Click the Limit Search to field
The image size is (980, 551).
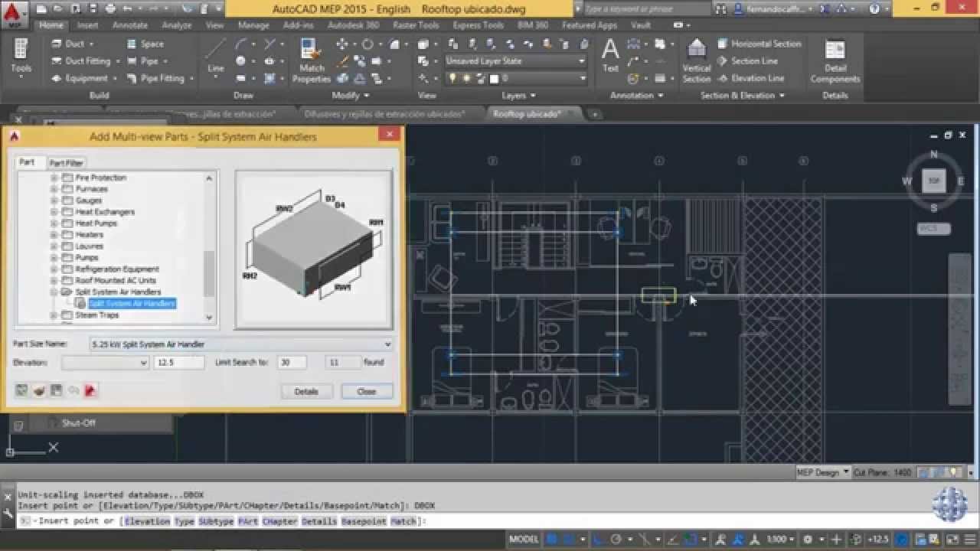click(x=291, y=363)
